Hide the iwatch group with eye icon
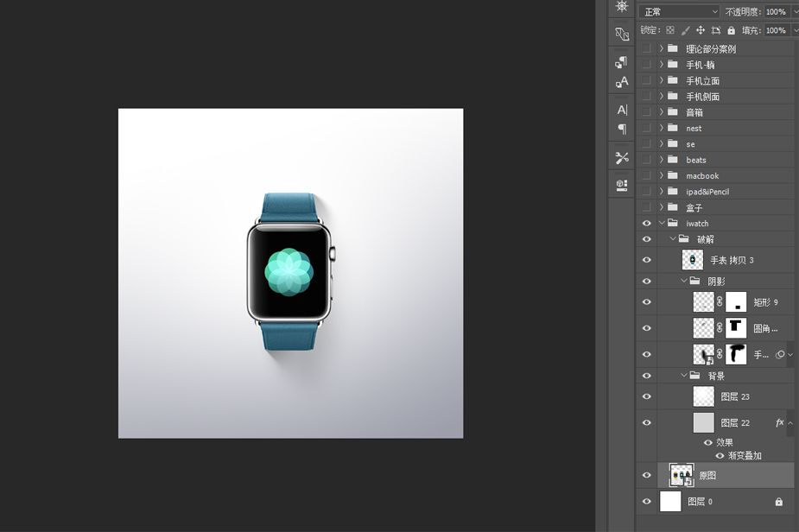Viewport: 799px width, 532px height. (x=647, y=224)
